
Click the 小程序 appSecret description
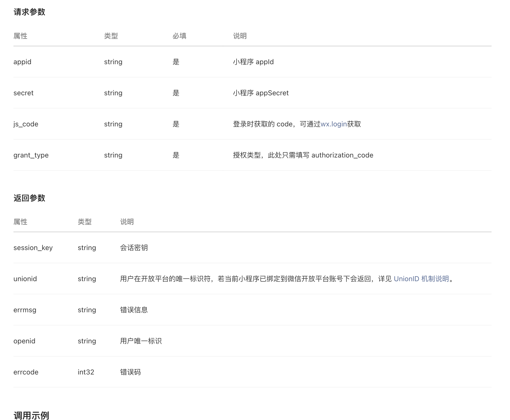coord(260,93)
